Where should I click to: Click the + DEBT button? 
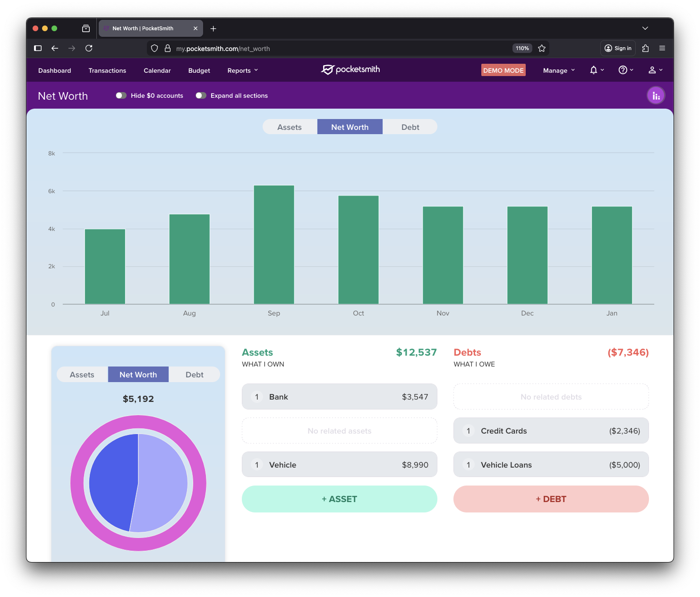coord(551,499)
